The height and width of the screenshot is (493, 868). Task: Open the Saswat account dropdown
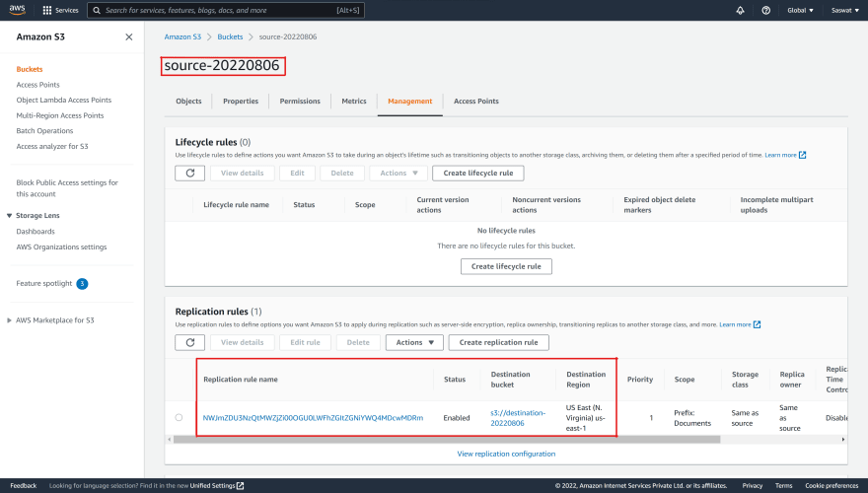pyautogui.click(x=844, y=10)
